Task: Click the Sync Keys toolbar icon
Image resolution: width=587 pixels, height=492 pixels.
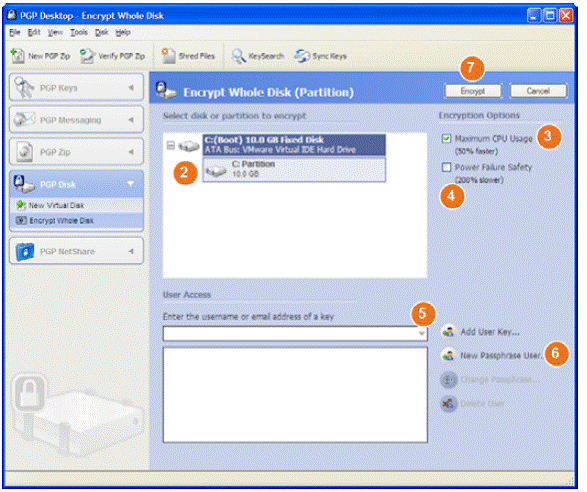Action: click(x=302, y=56)
